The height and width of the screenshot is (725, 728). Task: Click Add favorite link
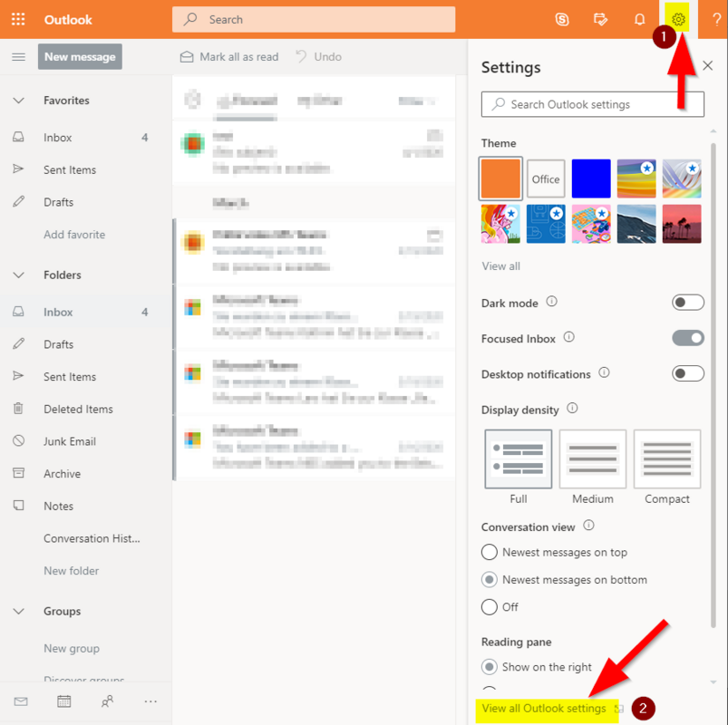pos(74,235)
